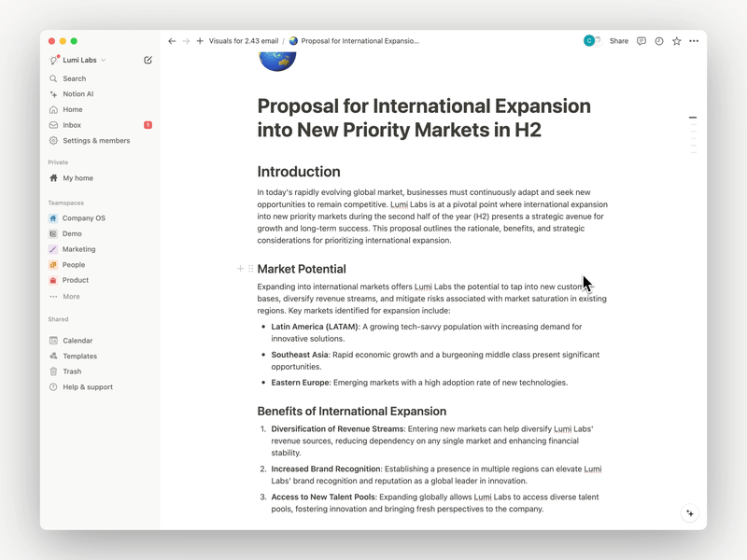Click the table of contents outline markers
747x560 pixels.
point(693,135)
